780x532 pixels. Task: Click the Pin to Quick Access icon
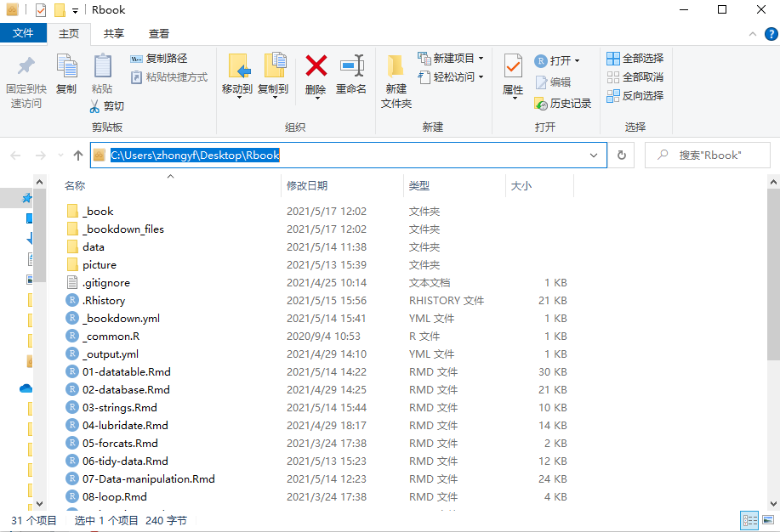click(x=26, y=66)
